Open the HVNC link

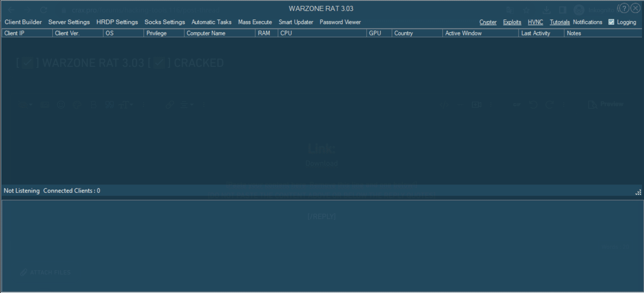535,22
